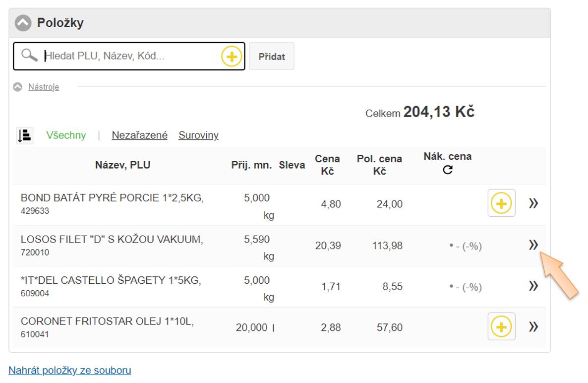This screenshot has height=383, width=588.
Task: Open double-arrow for DEL CASTELLO ŠPAGETY row
Action: click(533, 286)
